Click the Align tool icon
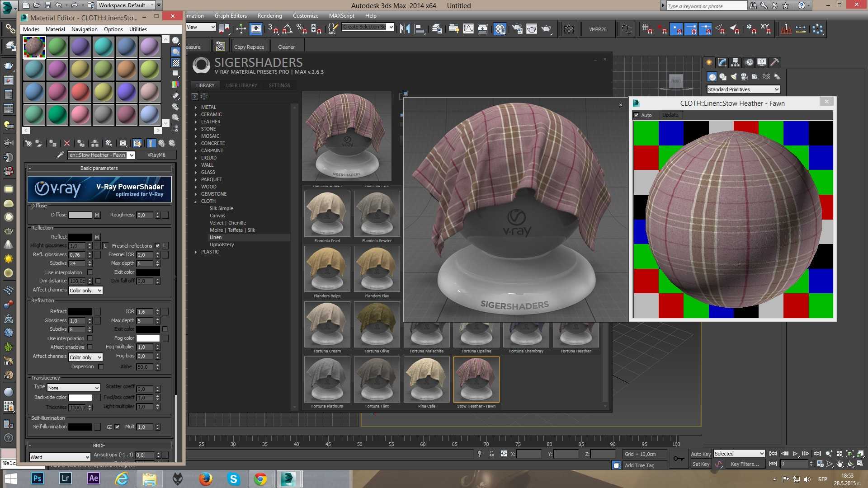 420,29
